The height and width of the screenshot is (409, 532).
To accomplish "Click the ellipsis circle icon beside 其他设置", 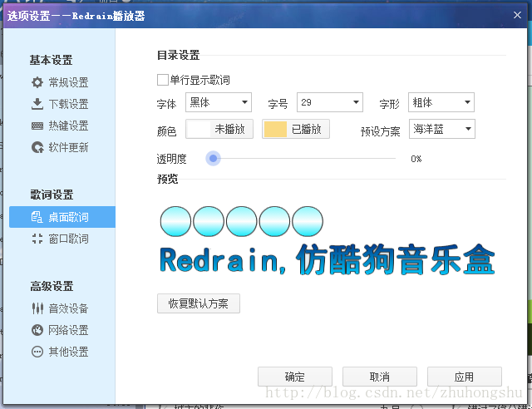I will (x=37, y=352).
